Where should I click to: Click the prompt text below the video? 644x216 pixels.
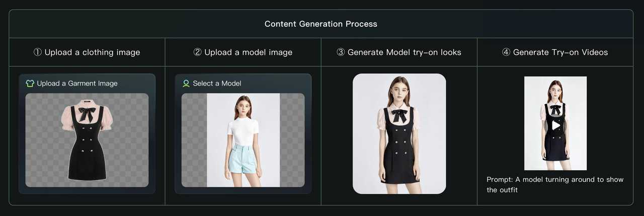coord(554,184)
